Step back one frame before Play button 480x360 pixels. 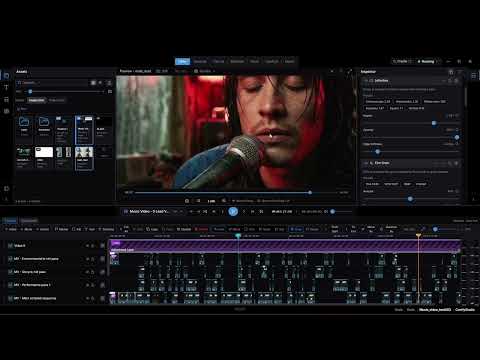[x=222, y=211]
